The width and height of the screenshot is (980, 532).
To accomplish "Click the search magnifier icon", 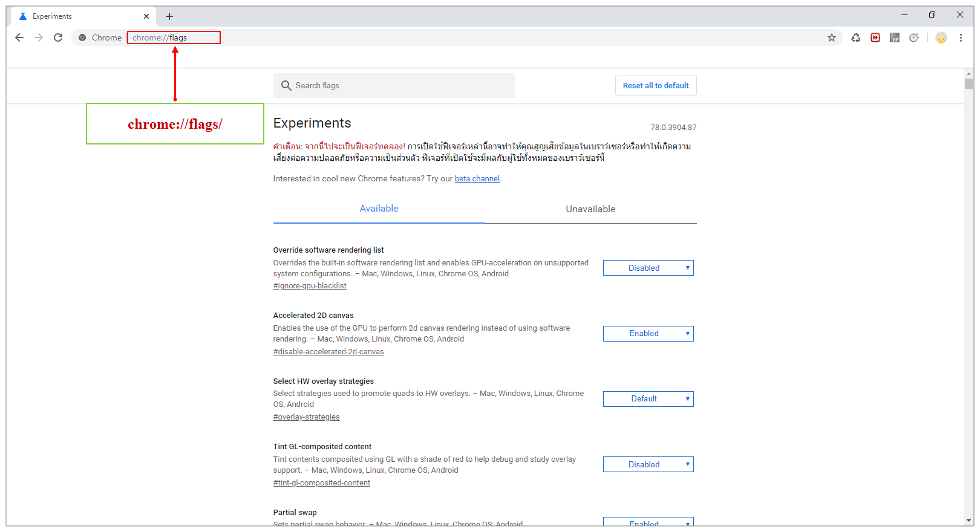I will pos(286,86).
